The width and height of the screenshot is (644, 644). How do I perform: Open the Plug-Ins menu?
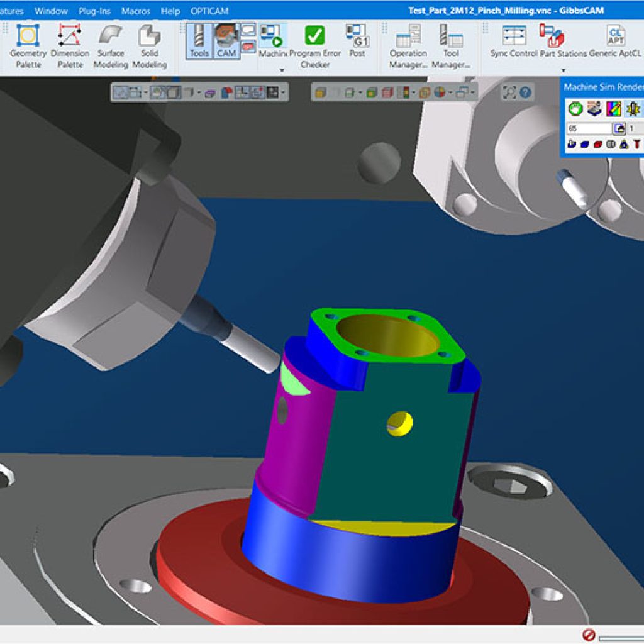point(93,11)
